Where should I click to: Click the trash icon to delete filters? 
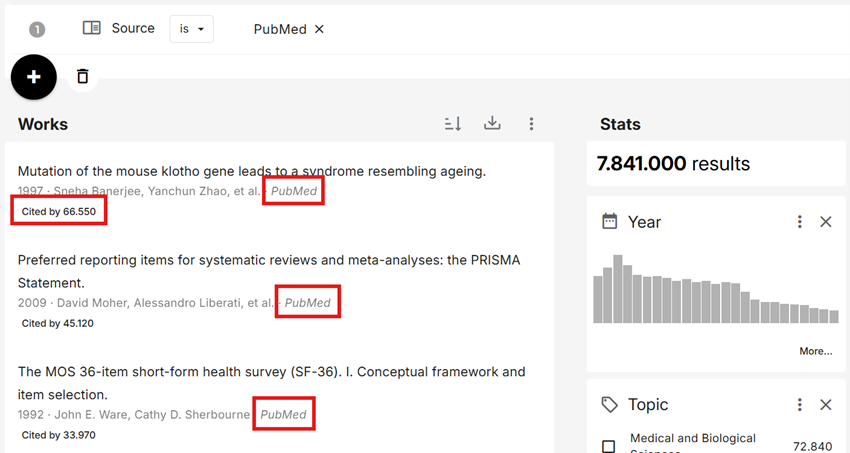point(83,76)
